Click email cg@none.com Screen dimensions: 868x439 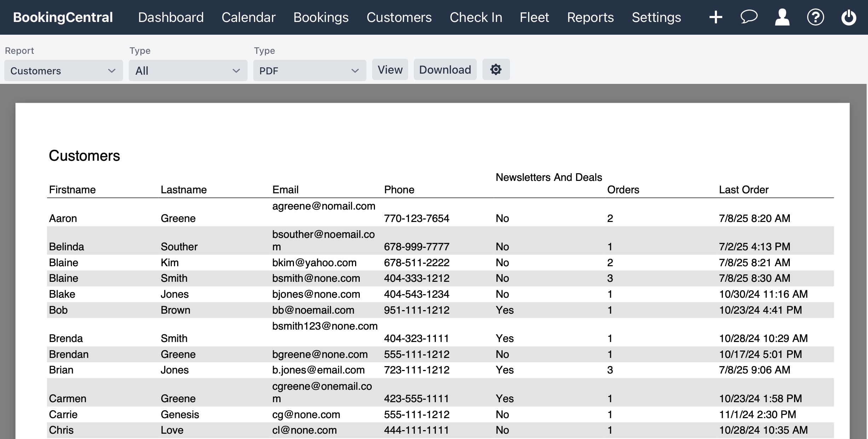pyautogui.click(x=306, y=415)
